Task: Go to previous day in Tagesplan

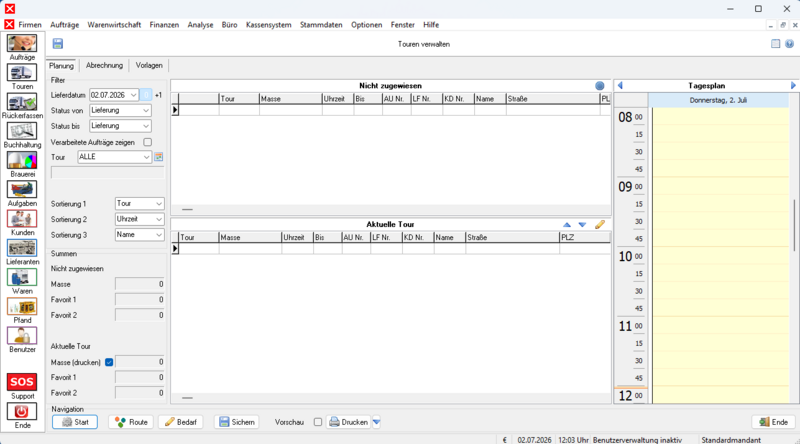Action: click(x=620, y=86)
